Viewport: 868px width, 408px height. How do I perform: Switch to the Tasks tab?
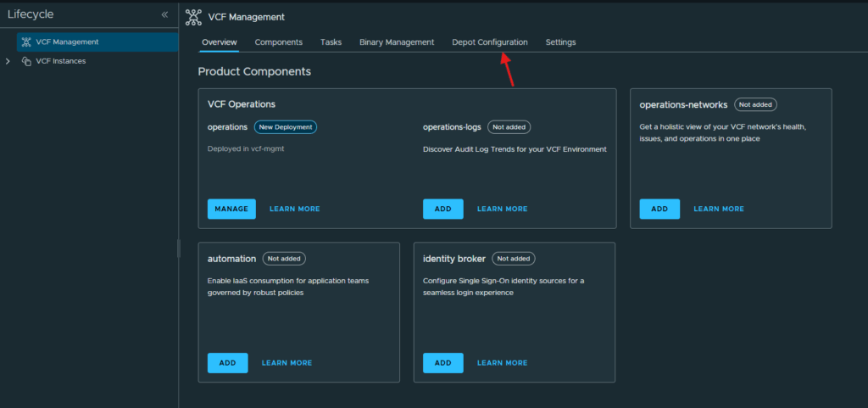click(x=331, y=42)
